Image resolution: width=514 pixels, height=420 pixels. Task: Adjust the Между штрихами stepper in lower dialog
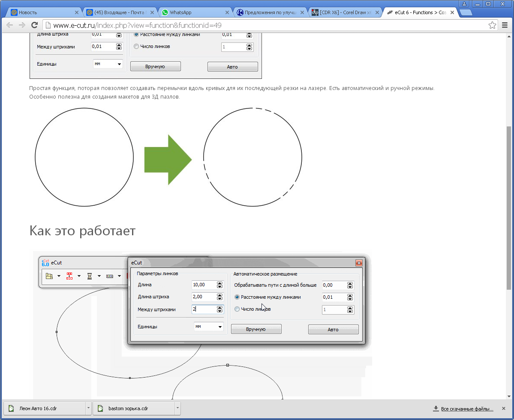(219, 309)
